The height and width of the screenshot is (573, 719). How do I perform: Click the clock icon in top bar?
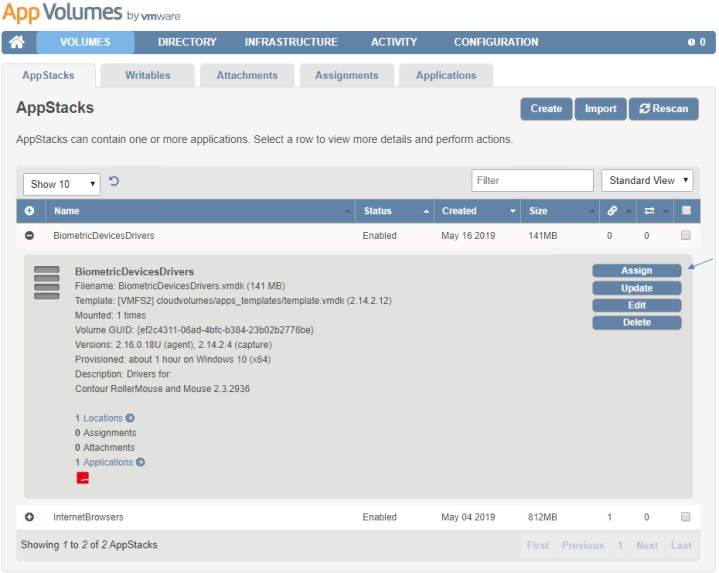point(690,42)
